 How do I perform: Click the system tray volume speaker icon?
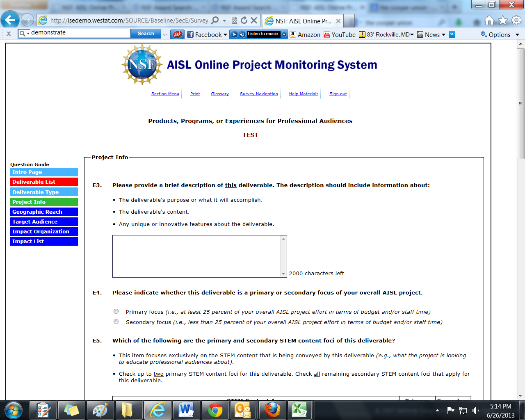coord(475,411)
